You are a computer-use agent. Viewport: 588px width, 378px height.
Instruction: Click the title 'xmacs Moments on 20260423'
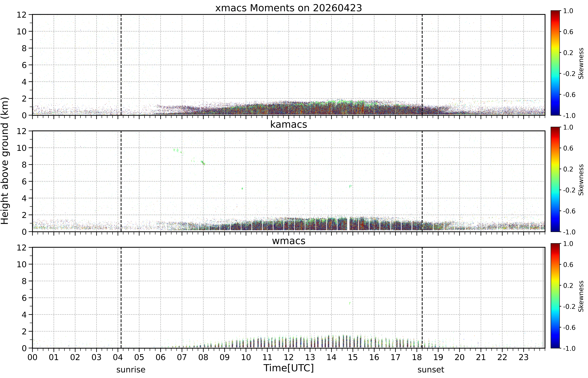(289, 8)
